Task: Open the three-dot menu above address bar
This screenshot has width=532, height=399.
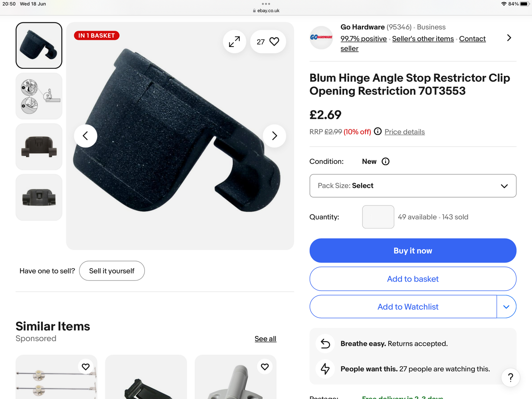Action: 266,4
